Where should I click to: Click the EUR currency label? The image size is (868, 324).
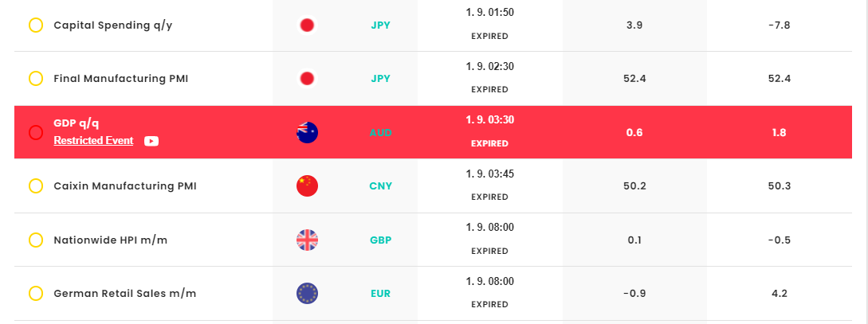(381, 294)
